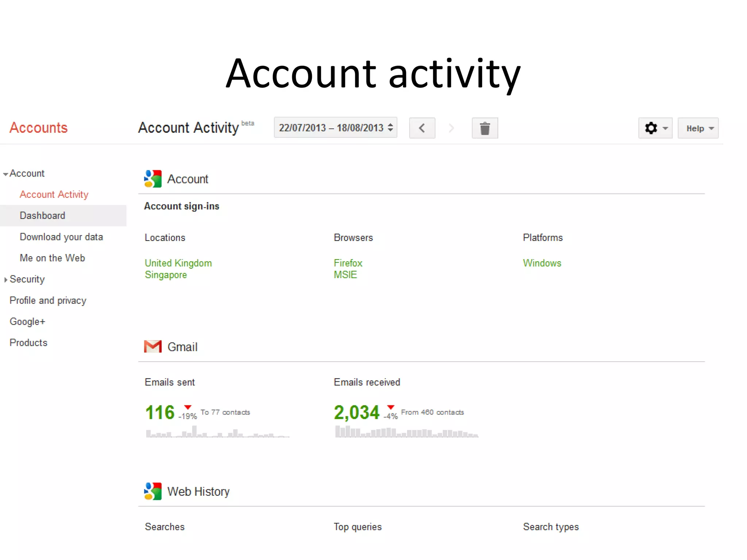Select Account Activity in sidebar
The height and width of the screenshot is (560, 747).
(x=54, y=194)
